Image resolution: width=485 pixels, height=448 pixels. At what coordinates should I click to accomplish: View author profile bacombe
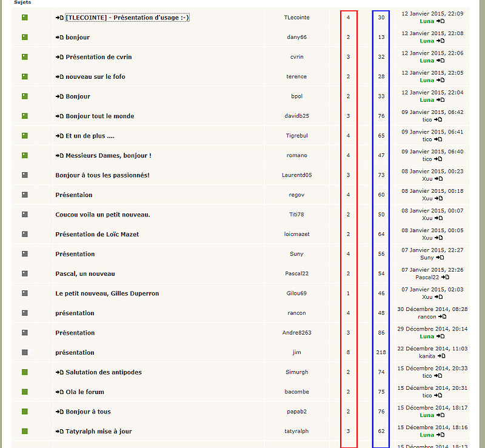(x=296, y=392)
